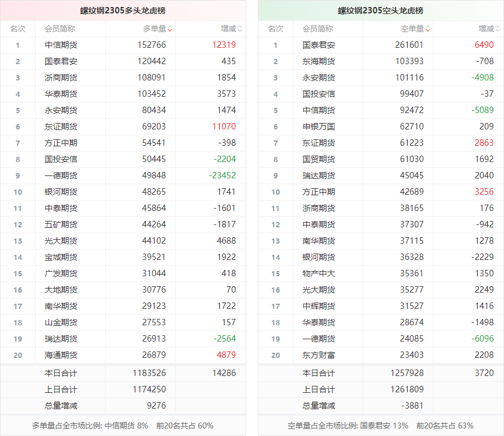The width and height of the screenshot is (504, 436).
Task: Click 申银万国 in the 空头 table
Action: pyautogui.click(x=318, y=126)
